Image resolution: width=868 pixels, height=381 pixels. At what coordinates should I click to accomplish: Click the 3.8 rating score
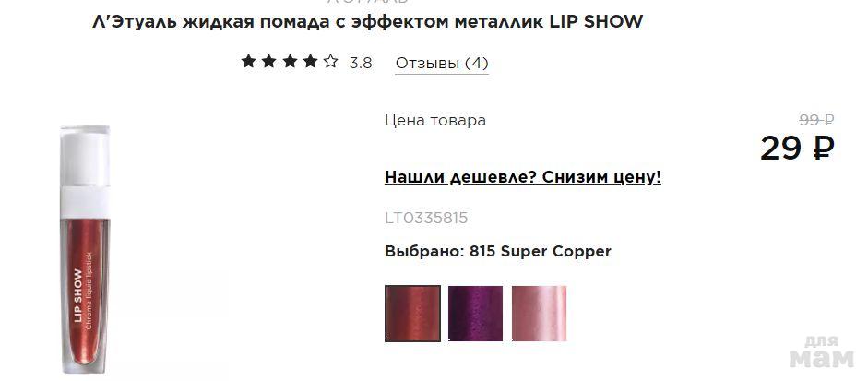361,63
